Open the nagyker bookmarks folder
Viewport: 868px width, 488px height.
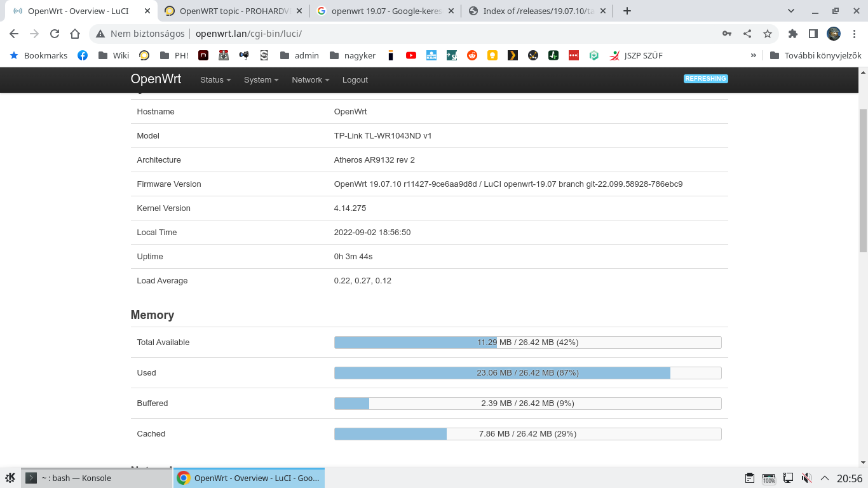coord(353,55)
